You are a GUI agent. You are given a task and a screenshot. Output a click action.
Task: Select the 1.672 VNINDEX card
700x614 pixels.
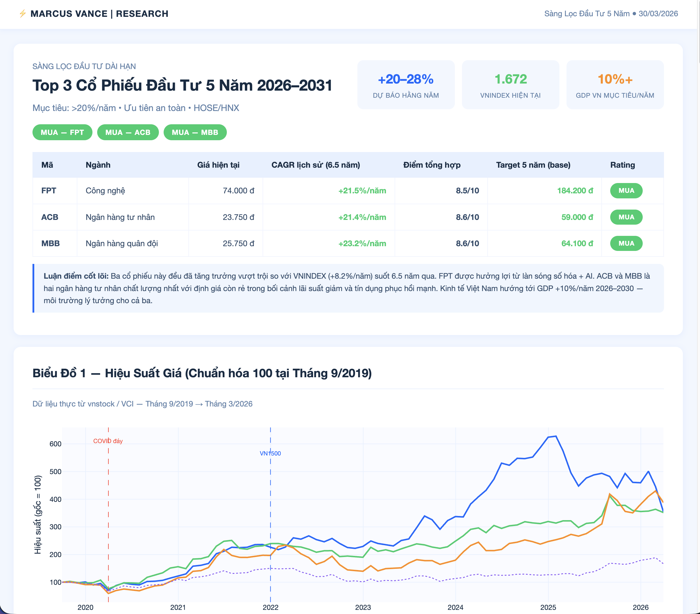[510, 85]
